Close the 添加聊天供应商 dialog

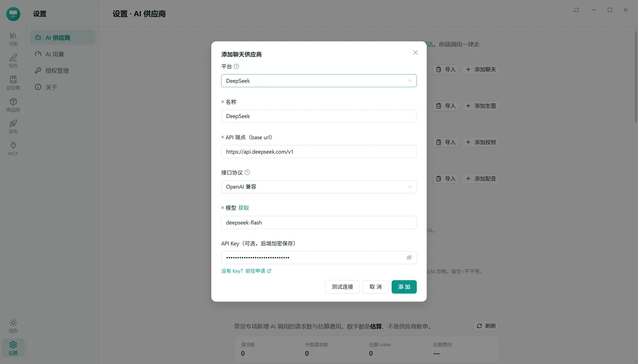click(415, 53)
